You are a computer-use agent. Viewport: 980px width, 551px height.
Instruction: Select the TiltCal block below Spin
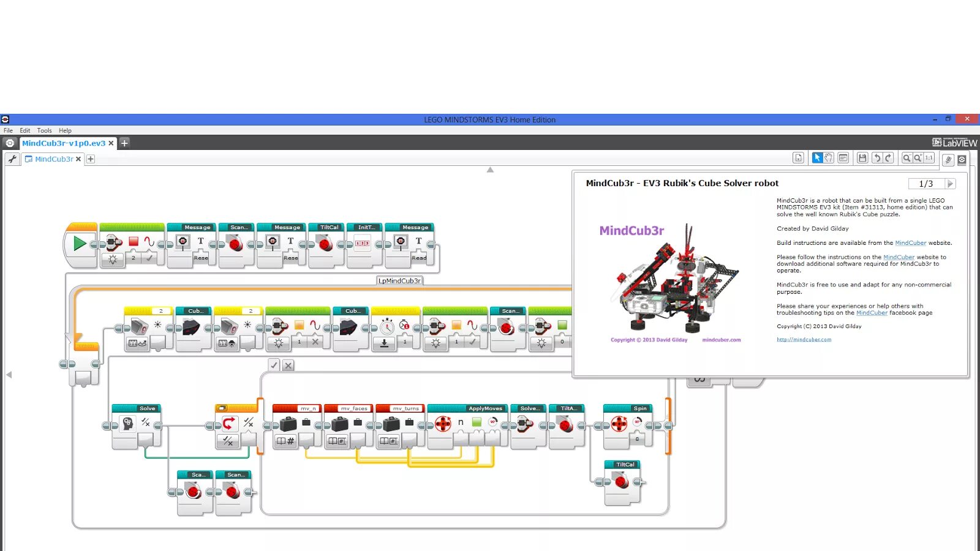[622, 483]
